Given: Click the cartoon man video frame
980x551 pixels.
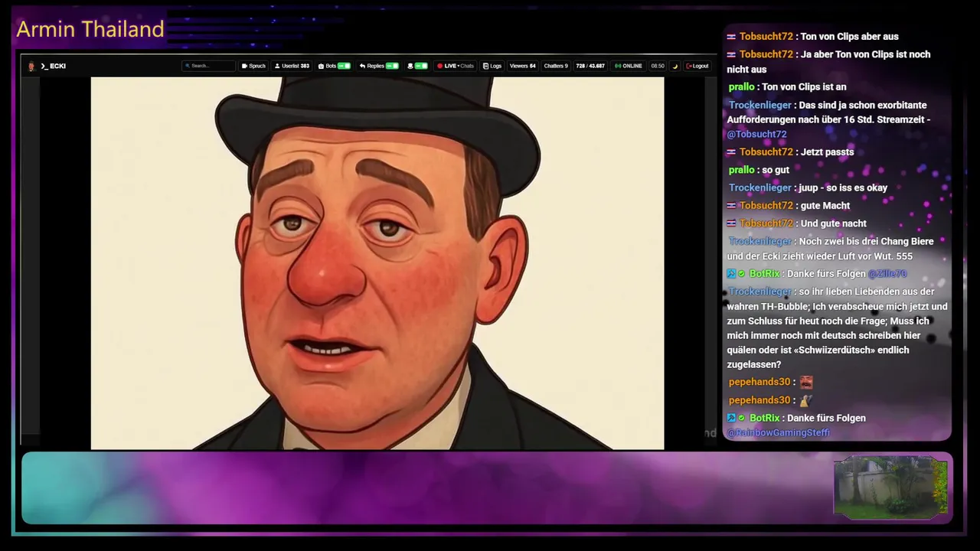Looking at the screenshot, I should click(x=377, y=263).
